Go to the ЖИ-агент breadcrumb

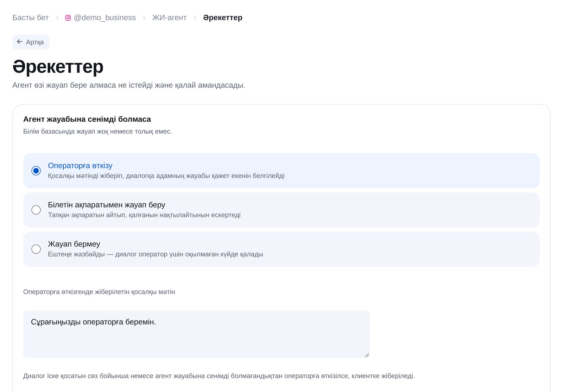(169, 18)
